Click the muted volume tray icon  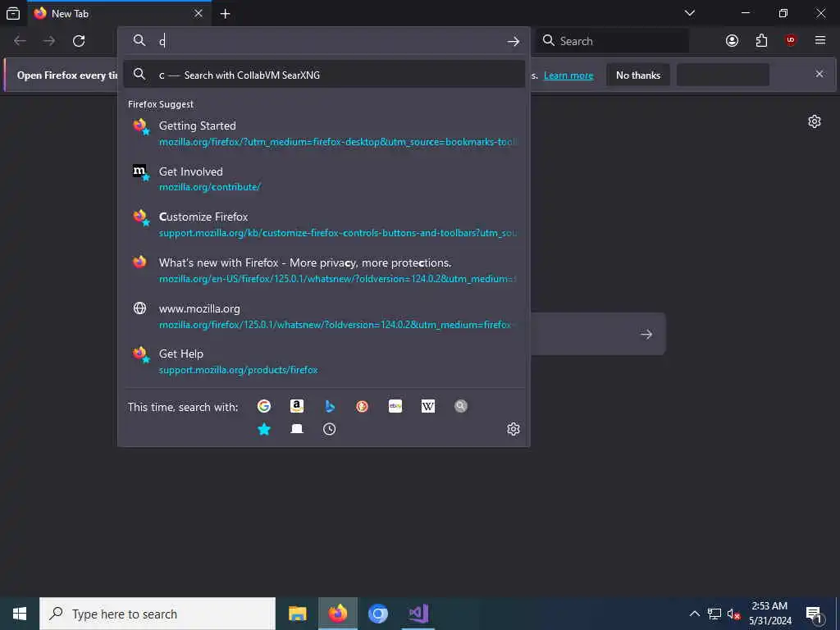point(733,614)
